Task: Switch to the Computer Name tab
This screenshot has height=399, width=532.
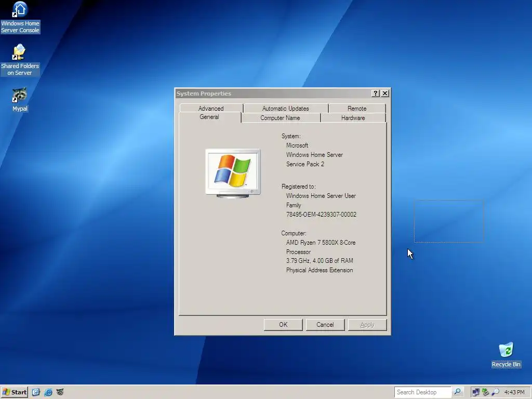Action: coord(280,118)
